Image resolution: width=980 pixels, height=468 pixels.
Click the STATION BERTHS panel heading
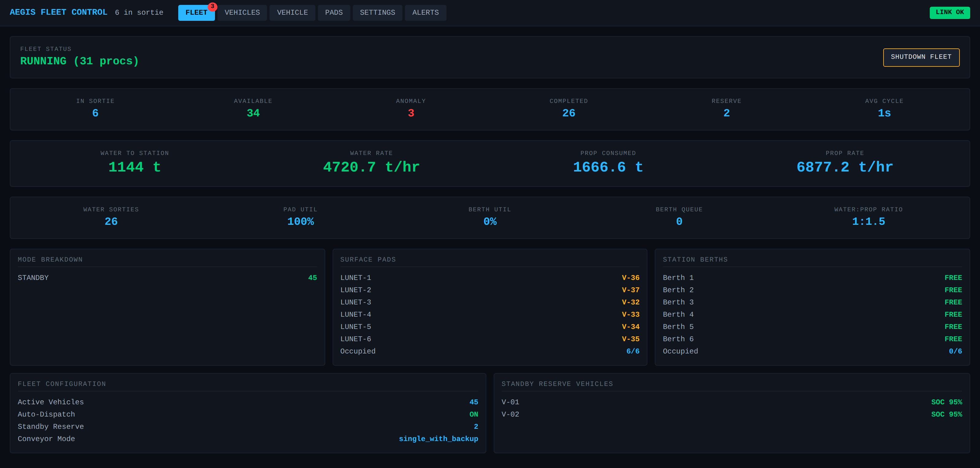(695, 259)
